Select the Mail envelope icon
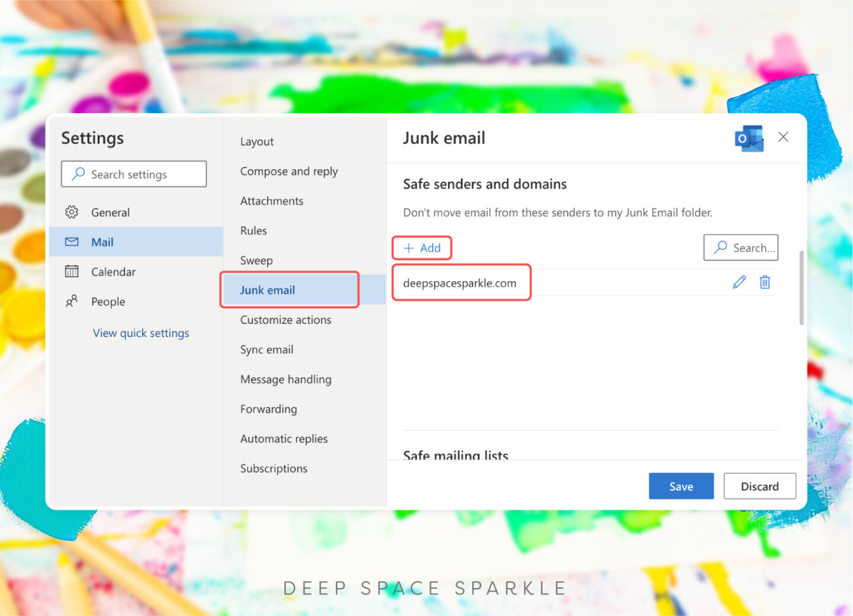Viewport: 853px width, 616px height. click(x=72, y=242)
